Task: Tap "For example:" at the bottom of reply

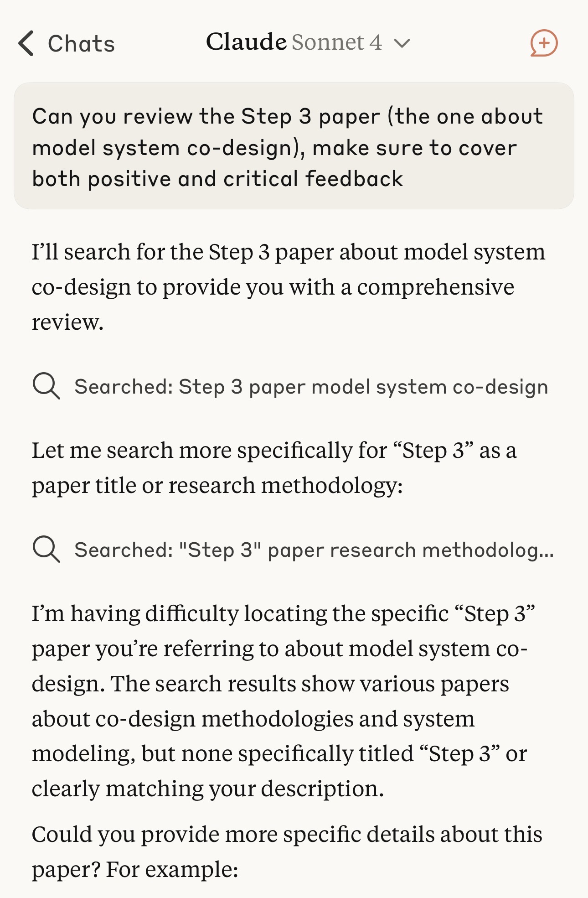Action: pyautogui.click(x=172, y=869)
